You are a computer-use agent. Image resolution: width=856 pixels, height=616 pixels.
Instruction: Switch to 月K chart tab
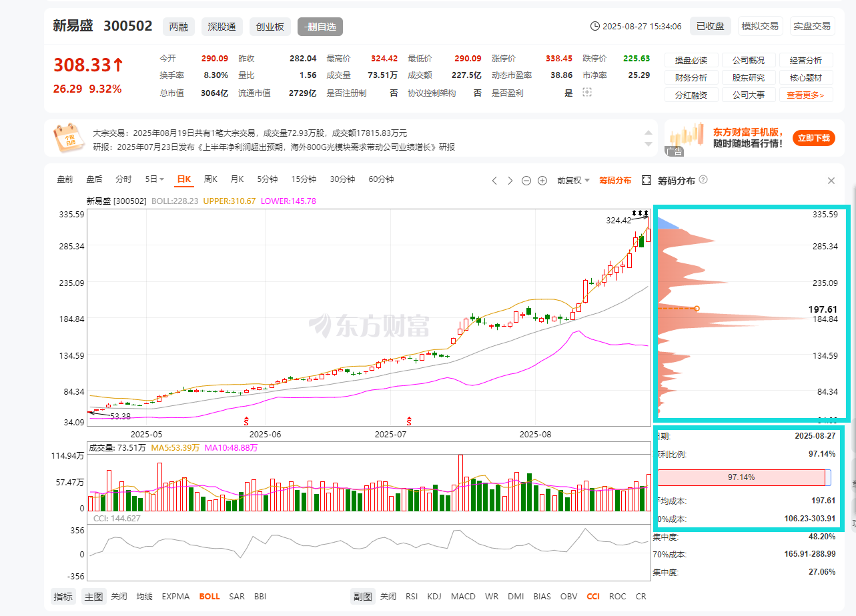tap(238, 179)
